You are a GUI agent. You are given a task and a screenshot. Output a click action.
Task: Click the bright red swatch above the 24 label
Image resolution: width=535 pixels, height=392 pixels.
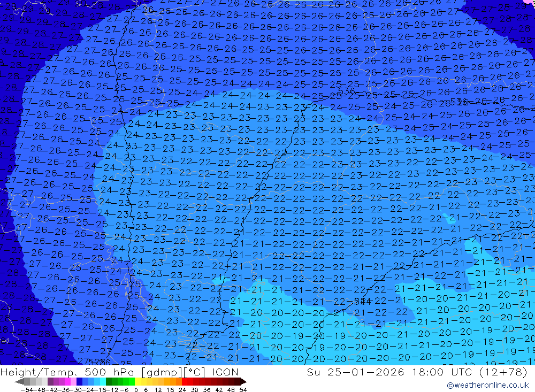point(185,381)
